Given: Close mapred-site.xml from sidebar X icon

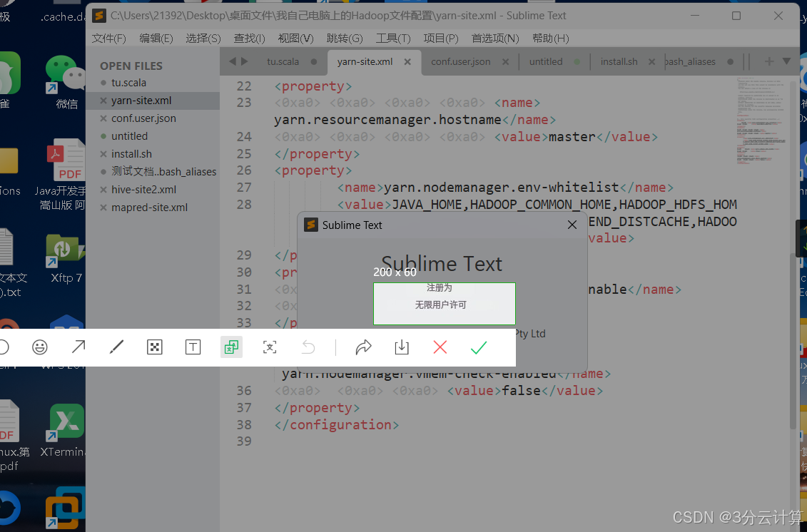Looking at the screenshot, I should [x=103, y=208].
